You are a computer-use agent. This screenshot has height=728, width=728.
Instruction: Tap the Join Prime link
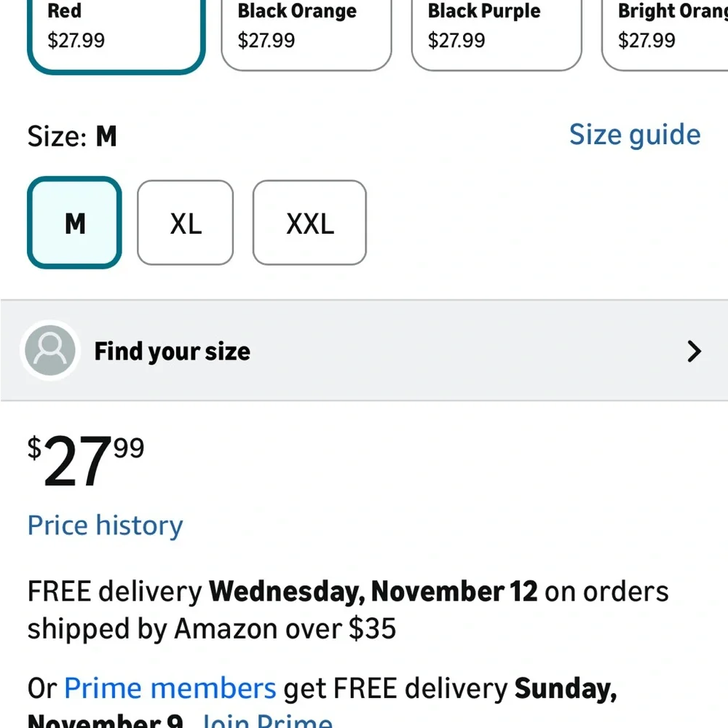pos(266,721)
